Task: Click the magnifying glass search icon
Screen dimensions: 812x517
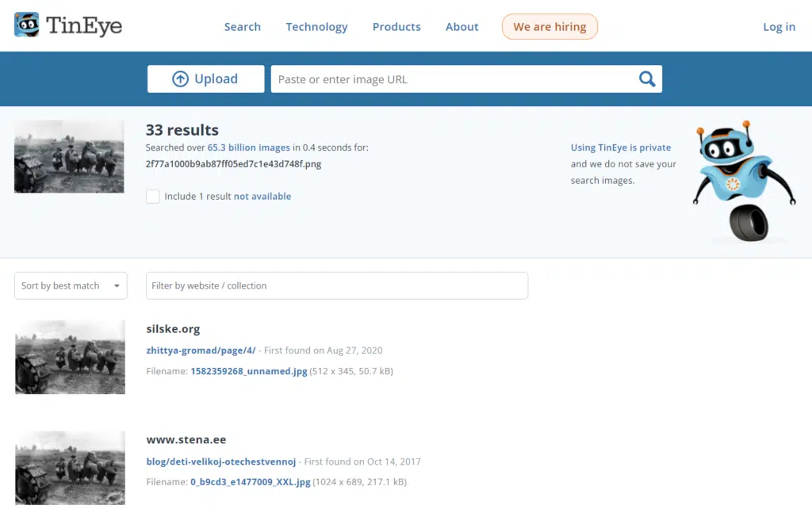Action: (x=647, y=79)
